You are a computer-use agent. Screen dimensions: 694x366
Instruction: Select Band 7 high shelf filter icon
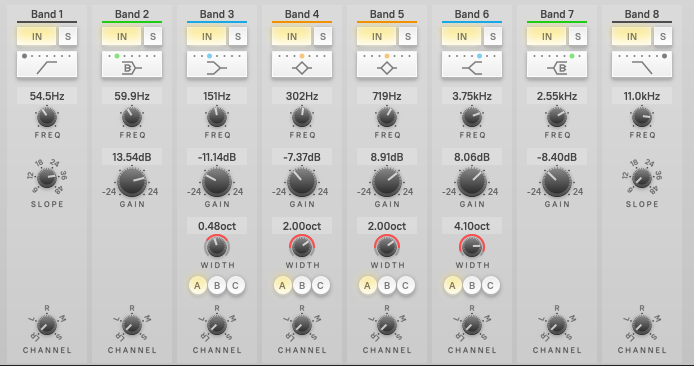tap(557, 65)
